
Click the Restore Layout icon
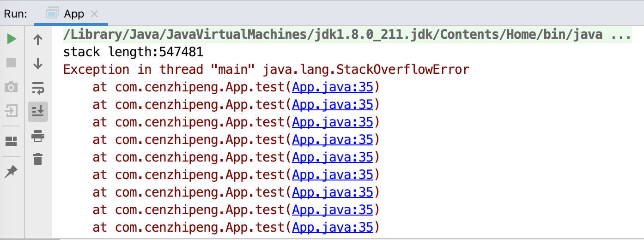(x=12, y=141)
